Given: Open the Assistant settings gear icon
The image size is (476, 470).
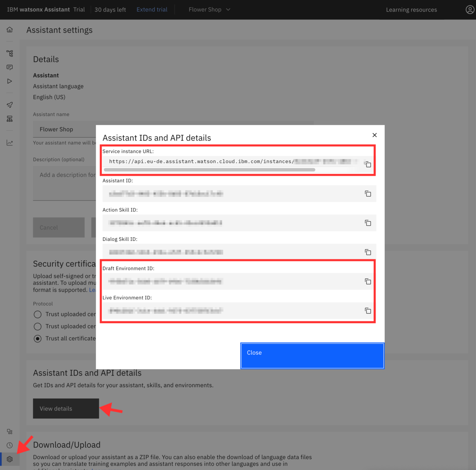Looking at the screenshot, I should [10, 459].
